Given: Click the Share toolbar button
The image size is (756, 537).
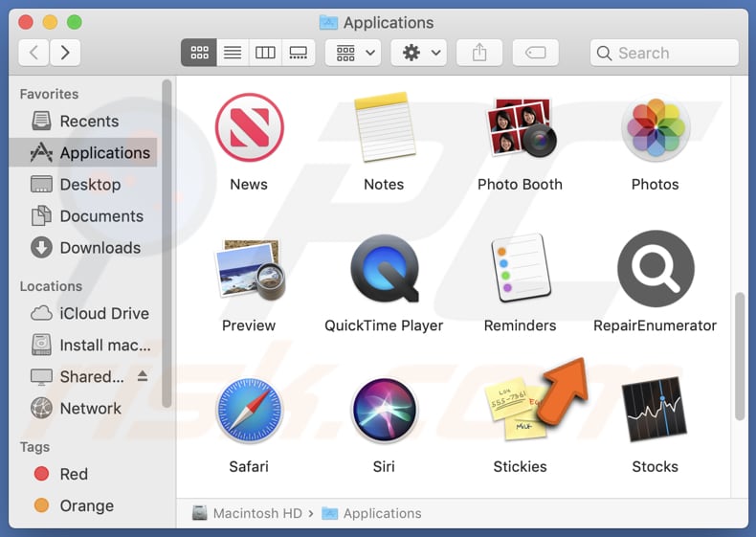Looking at the screenshot, I should (479, 53).
